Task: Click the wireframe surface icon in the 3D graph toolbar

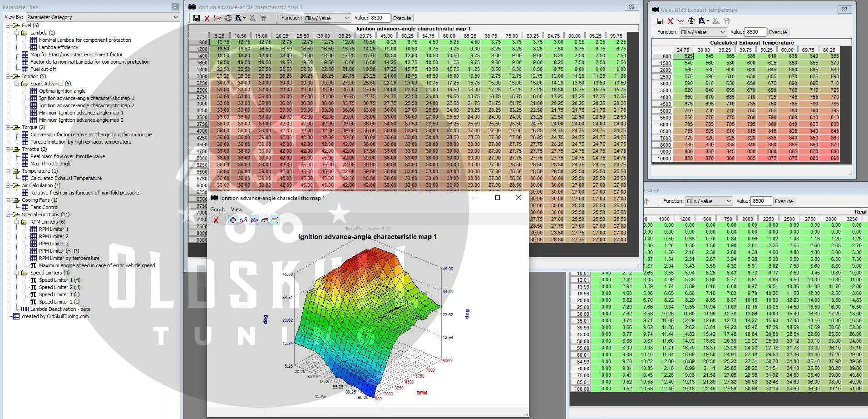Action: pyautogui.click(x=265, y=220)
